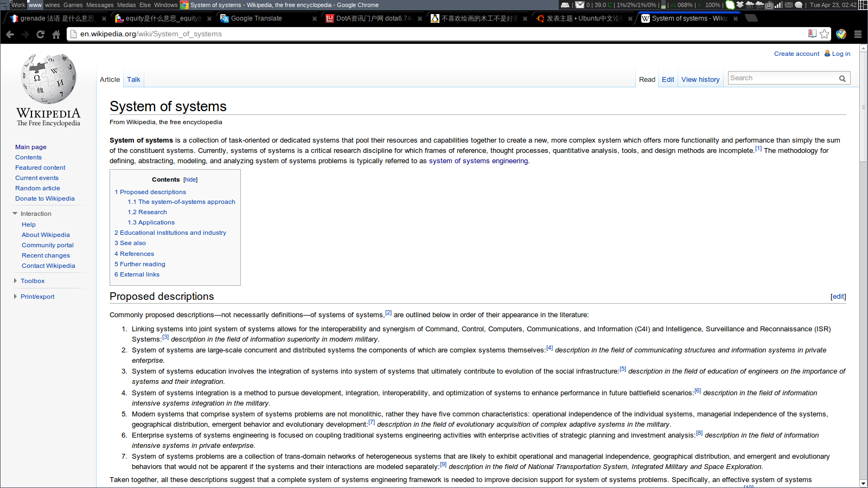This screenshot has width=868, height=488.
Task: Hide the Contents table via [hide]
Action: (190, 179)
